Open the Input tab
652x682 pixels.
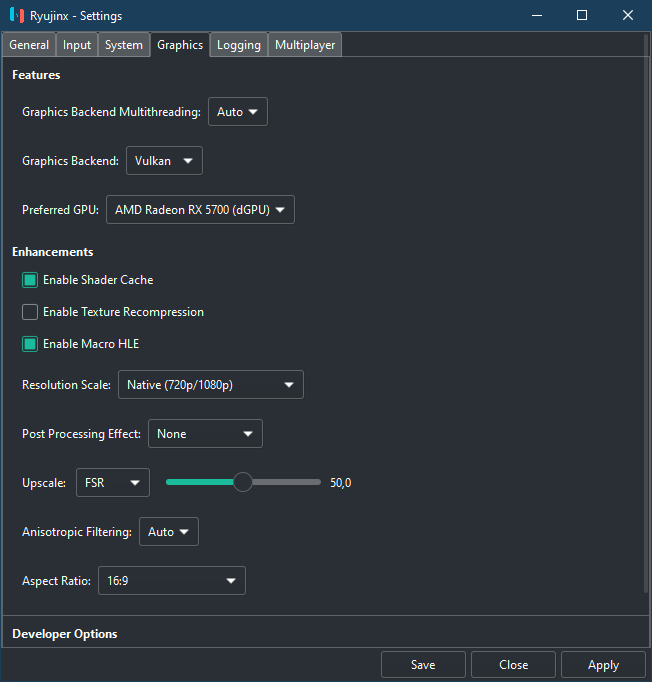pos(77,45)
